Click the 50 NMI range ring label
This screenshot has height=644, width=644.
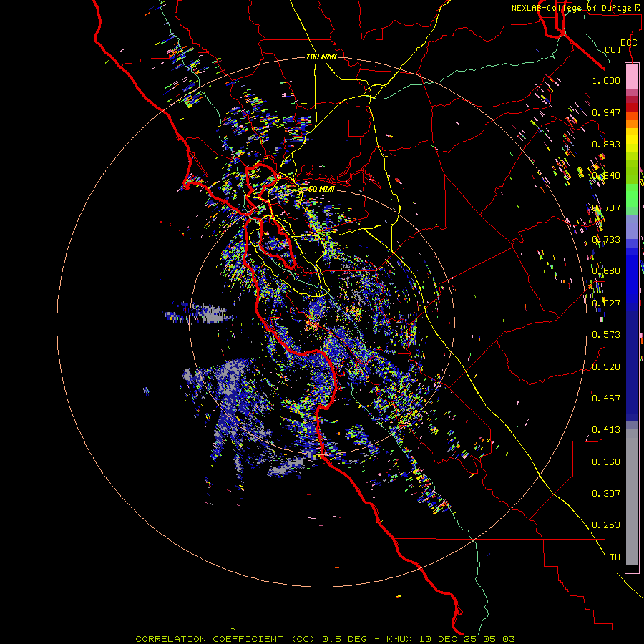[321, 189]
